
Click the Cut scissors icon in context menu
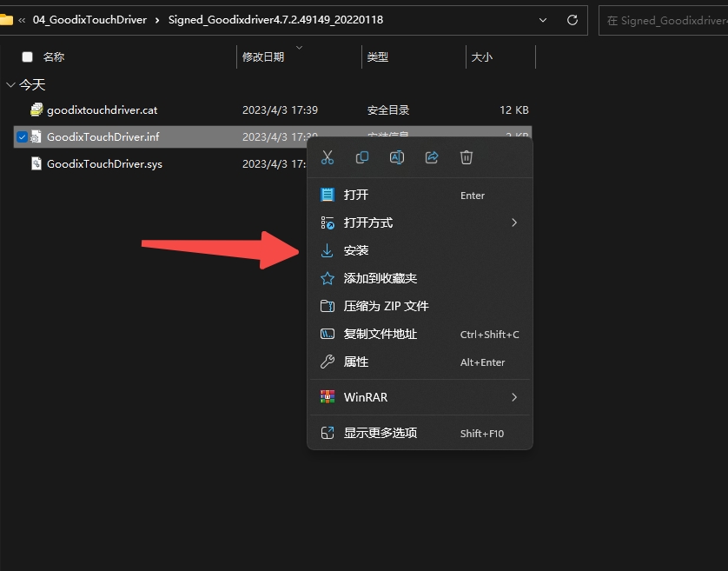[328, 157]
